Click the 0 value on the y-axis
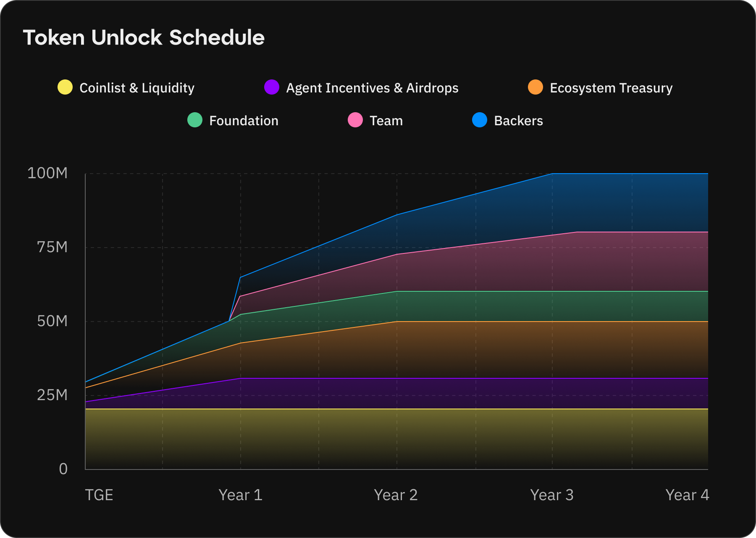Image resolution: width=756 pixels, height=538 pixels. point(63,469)
